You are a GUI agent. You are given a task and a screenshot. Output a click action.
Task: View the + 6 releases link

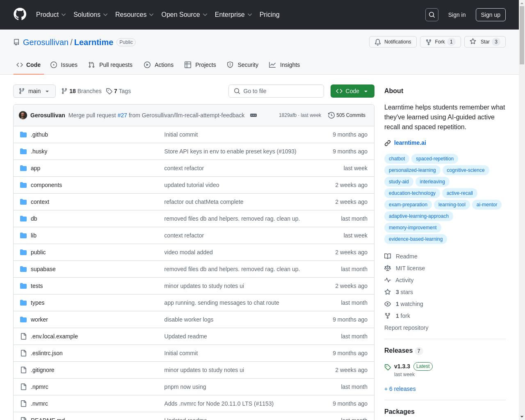400,389
